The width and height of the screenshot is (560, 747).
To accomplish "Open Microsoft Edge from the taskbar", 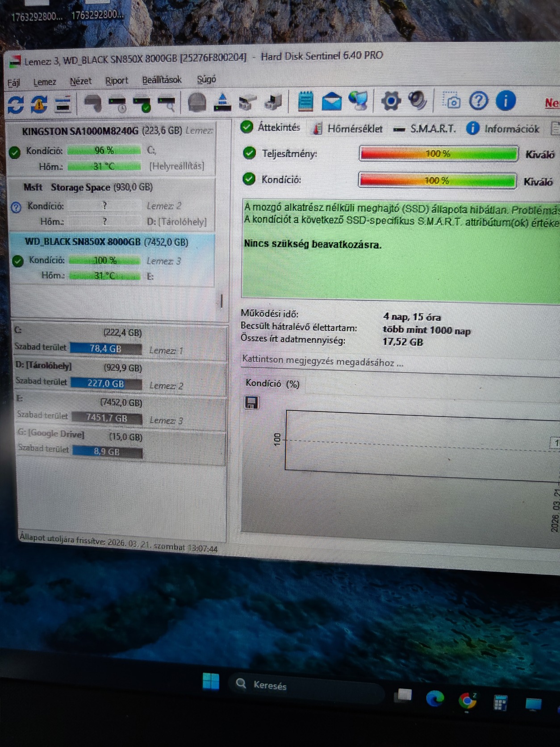I will tap(435, 697).
